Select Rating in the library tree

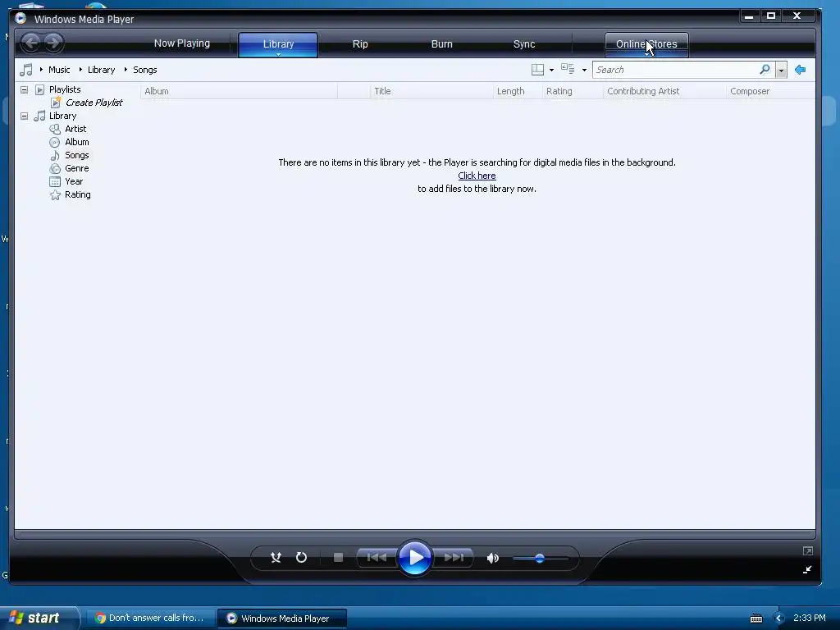[x=78, y=194]
